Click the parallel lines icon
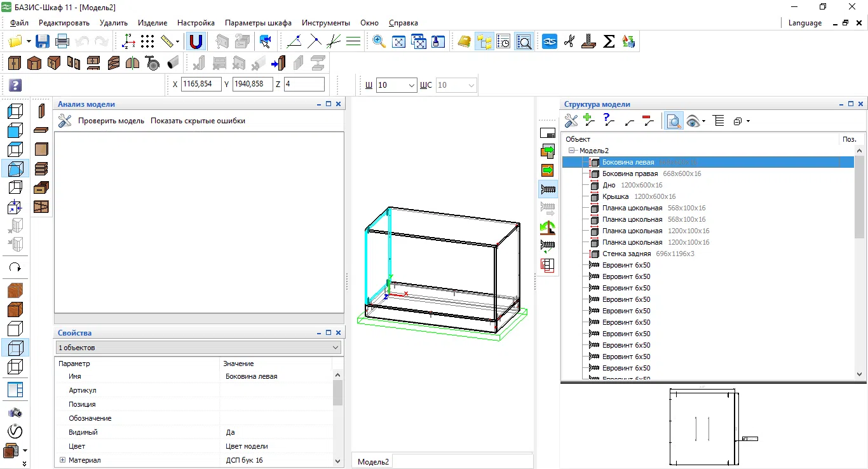 [x=353, y=42]
